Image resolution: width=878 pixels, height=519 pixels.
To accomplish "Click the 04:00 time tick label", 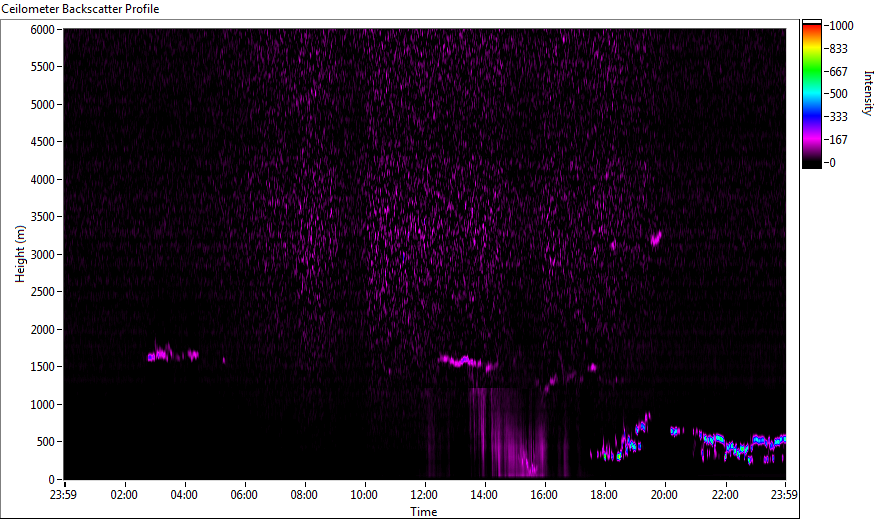I will click(184, 495).
